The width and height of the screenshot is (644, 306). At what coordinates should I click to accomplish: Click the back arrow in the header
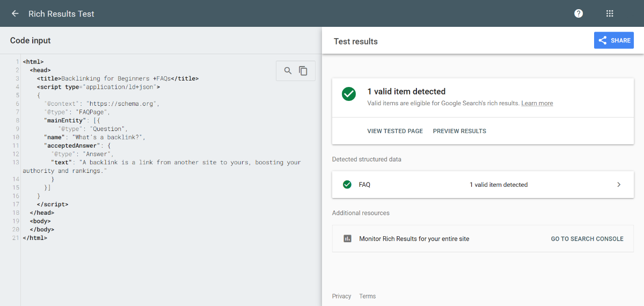15,13
